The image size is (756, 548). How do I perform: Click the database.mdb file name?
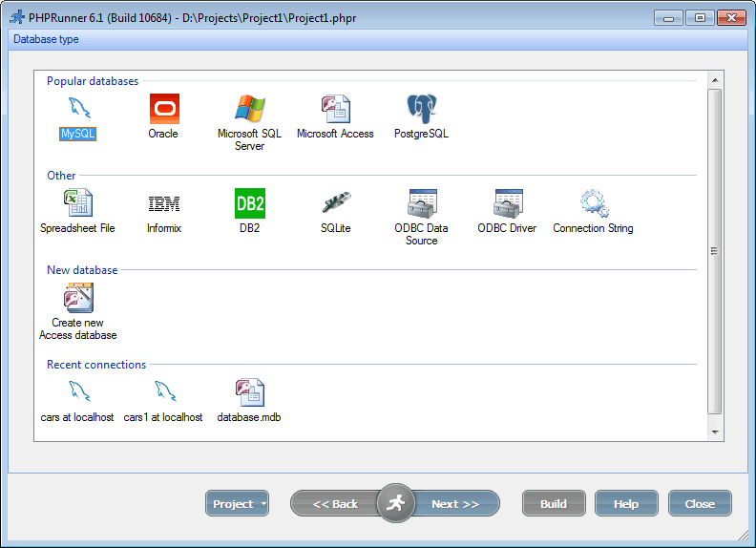coord(249,417)
